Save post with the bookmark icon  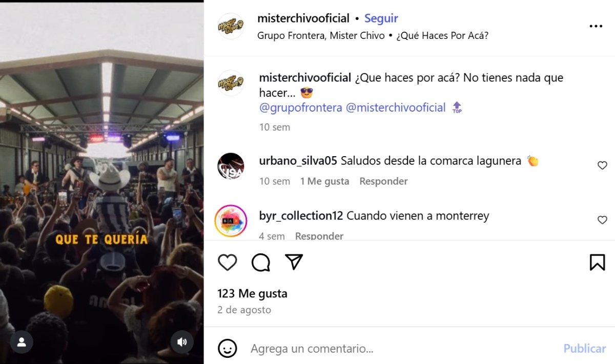[597, 262]
